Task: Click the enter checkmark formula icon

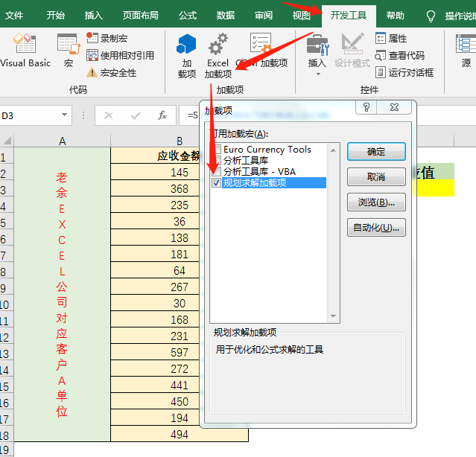Action: [136, 115]
